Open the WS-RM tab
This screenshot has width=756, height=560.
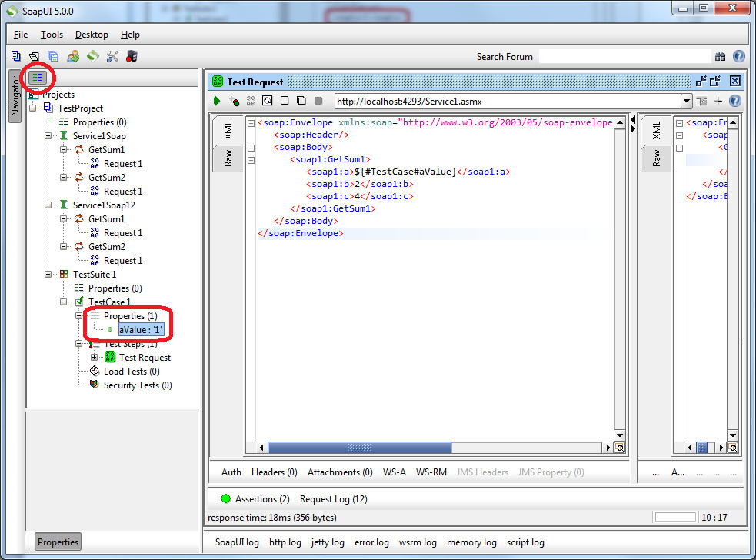coord(431,472)
